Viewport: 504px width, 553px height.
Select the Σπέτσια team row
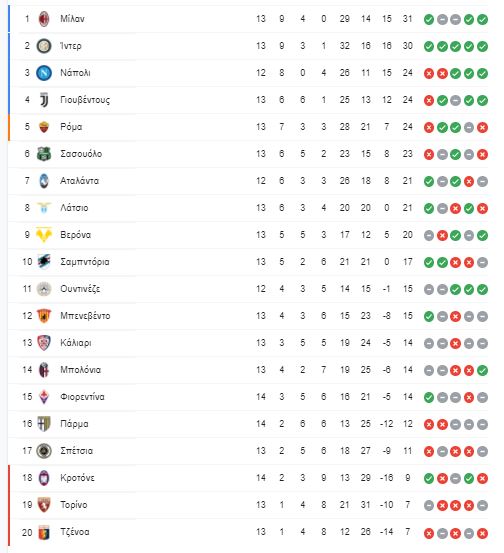click(x=249, y=451)
